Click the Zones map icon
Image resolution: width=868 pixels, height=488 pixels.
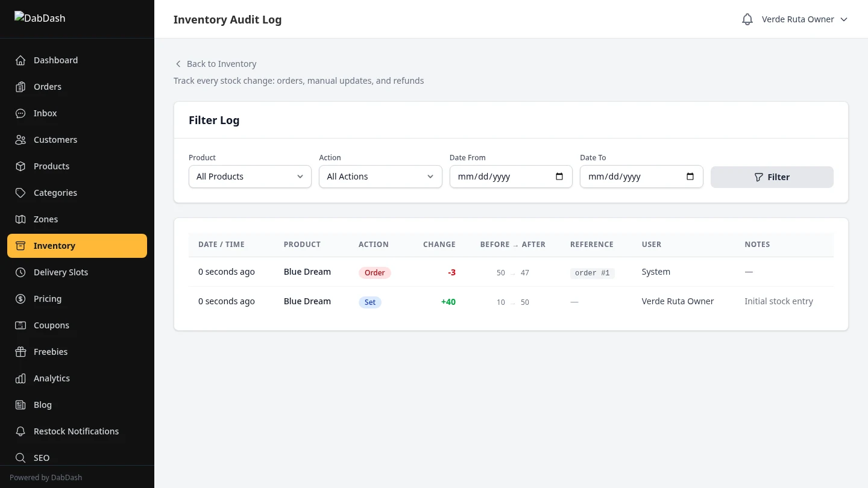tap(20, 219)
